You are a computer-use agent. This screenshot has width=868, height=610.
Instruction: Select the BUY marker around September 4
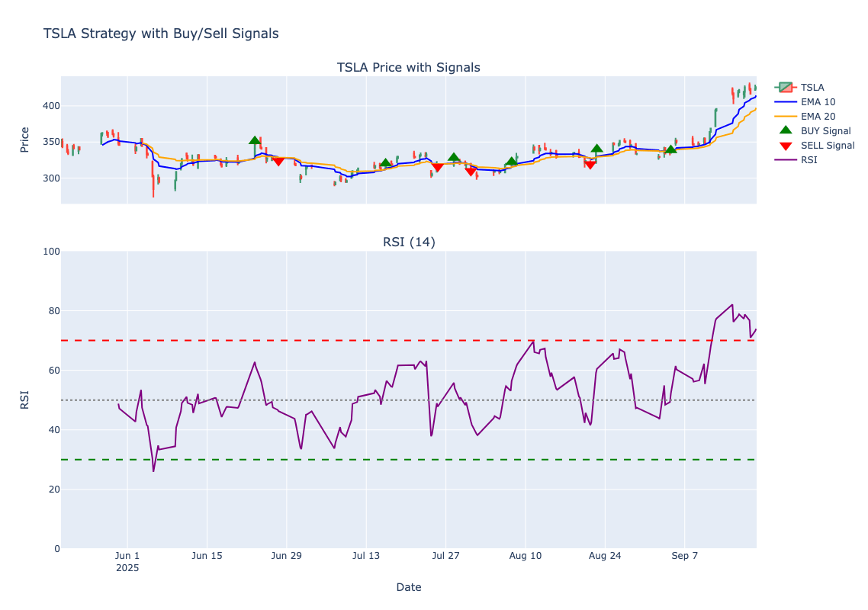[x=671, y=149]
